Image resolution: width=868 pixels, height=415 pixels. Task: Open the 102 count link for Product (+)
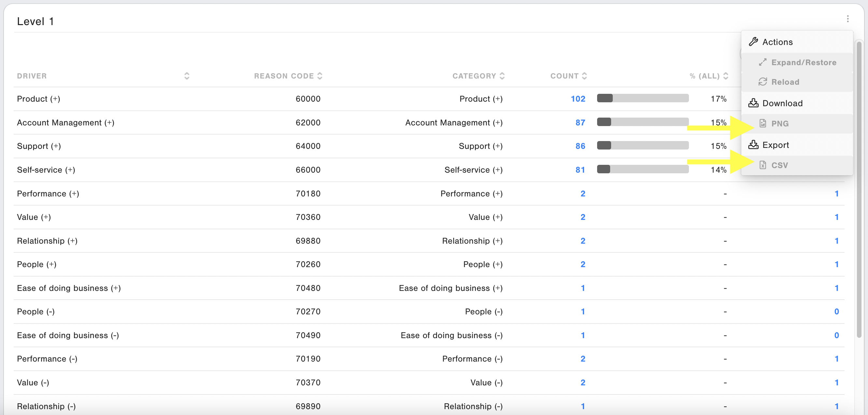578,99
